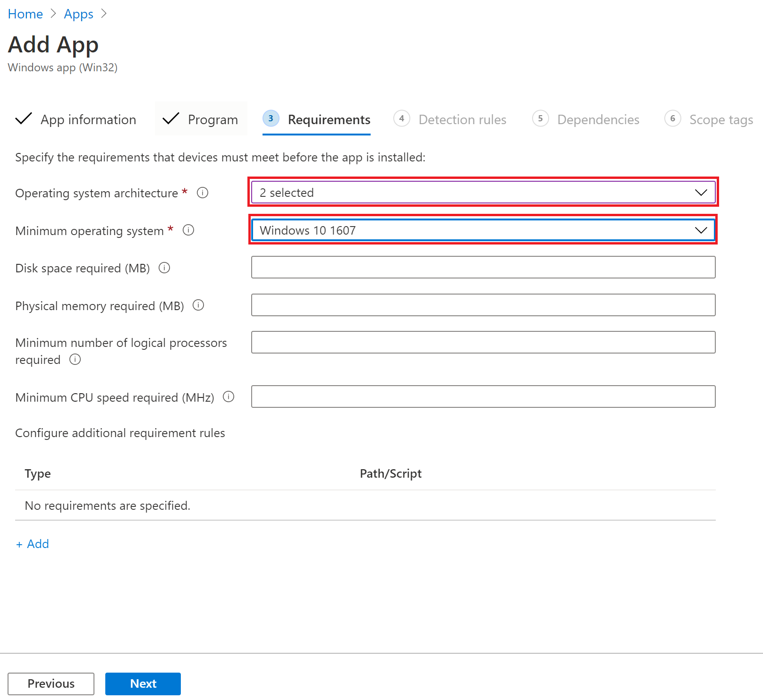Click info icon for Physical memory required
This screenshot has width=763, height=700.
198,305
